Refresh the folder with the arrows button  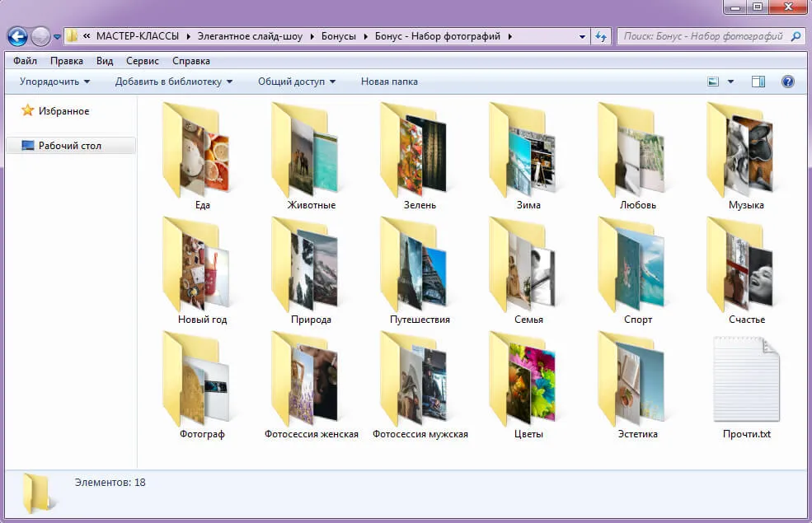pyautogui.click(x=601, y=37)
